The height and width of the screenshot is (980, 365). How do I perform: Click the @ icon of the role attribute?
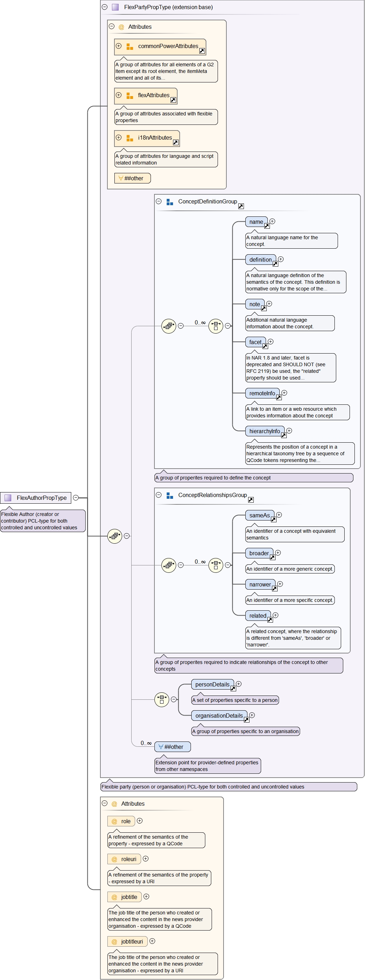pos(114,821)
